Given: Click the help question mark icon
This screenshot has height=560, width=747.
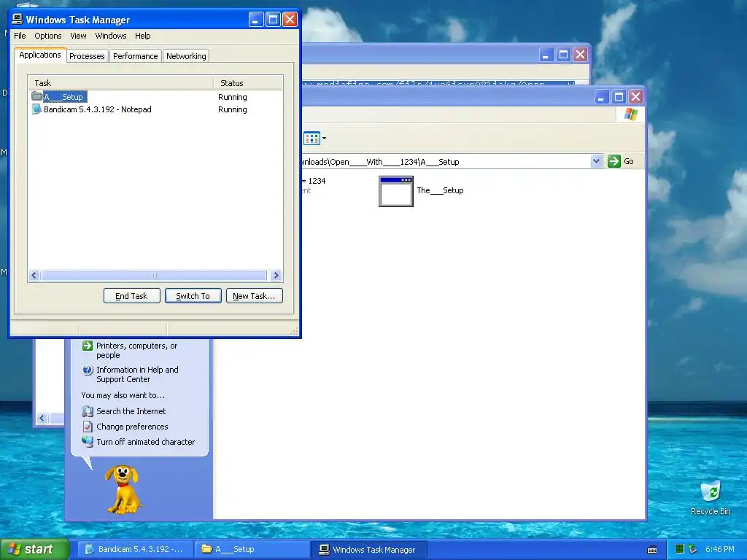Looking at the screenshot, I should tap(88, 370).
